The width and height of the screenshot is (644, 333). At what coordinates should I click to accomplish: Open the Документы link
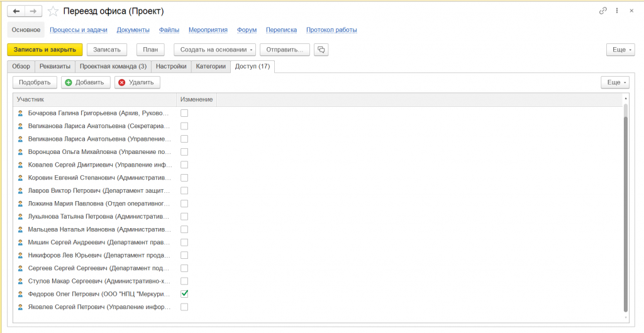click(133, 30)
